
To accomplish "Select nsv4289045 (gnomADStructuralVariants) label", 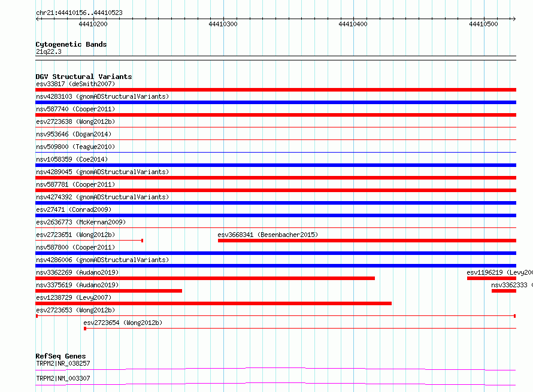I will click(102, 172).
